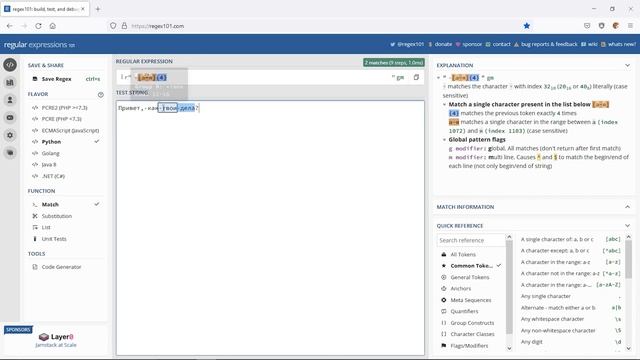Insert 'Any digit' token
Viewport: 640px width, 360px height.
pos(571,342)
